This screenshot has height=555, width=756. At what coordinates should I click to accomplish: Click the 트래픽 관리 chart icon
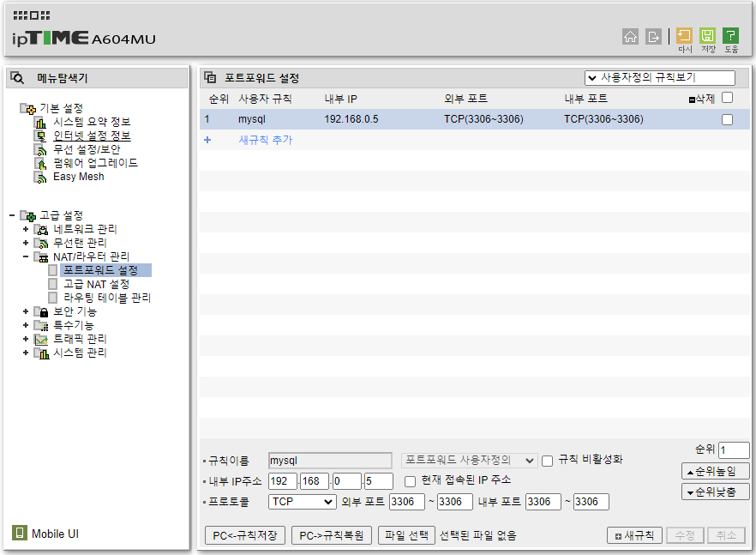click(41, 340)
